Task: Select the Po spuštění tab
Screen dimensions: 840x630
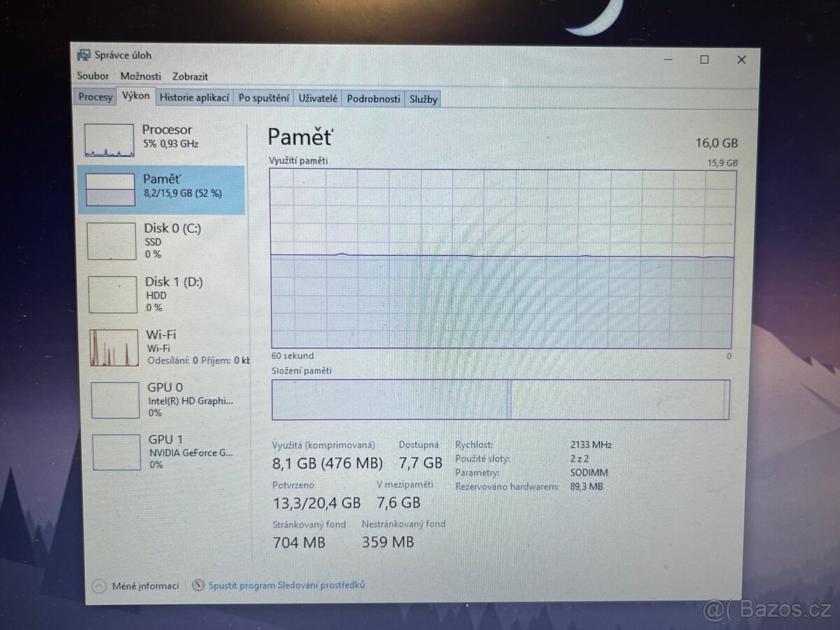Action: tap(263, 99)
